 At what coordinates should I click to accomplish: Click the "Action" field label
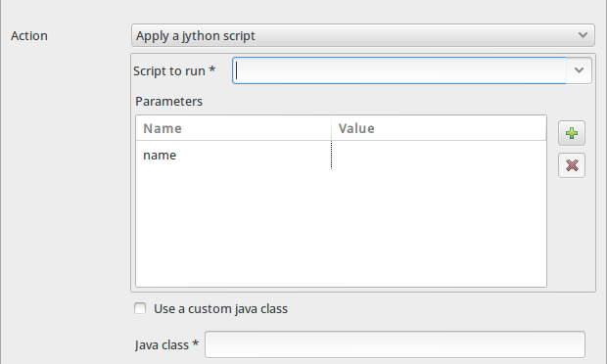(x=29, y=35)
